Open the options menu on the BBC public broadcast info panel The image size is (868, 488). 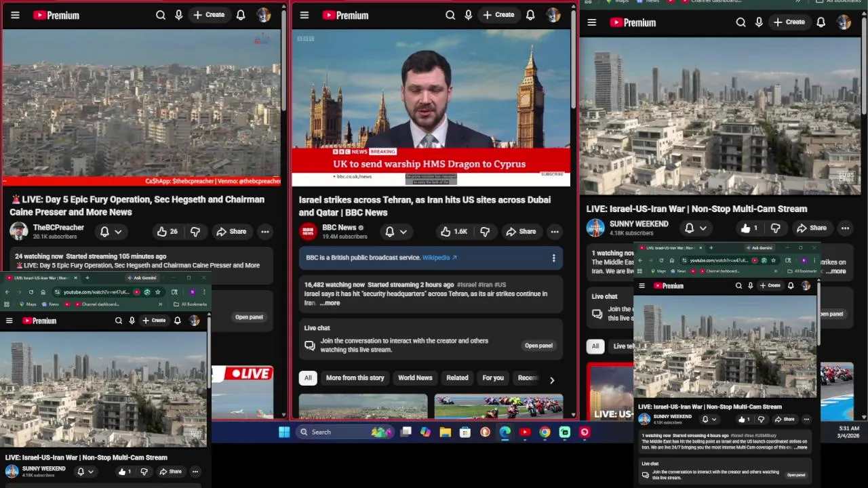(553, 258)
